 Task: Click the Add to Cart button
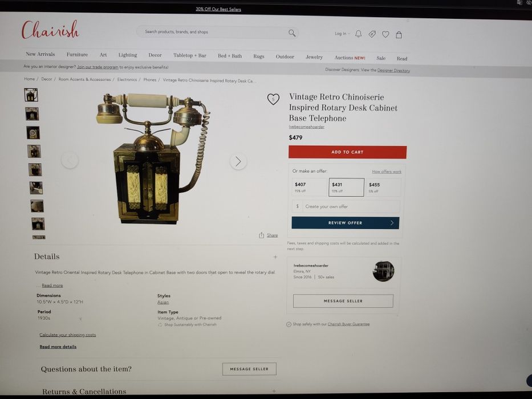(x=347, y=152)
